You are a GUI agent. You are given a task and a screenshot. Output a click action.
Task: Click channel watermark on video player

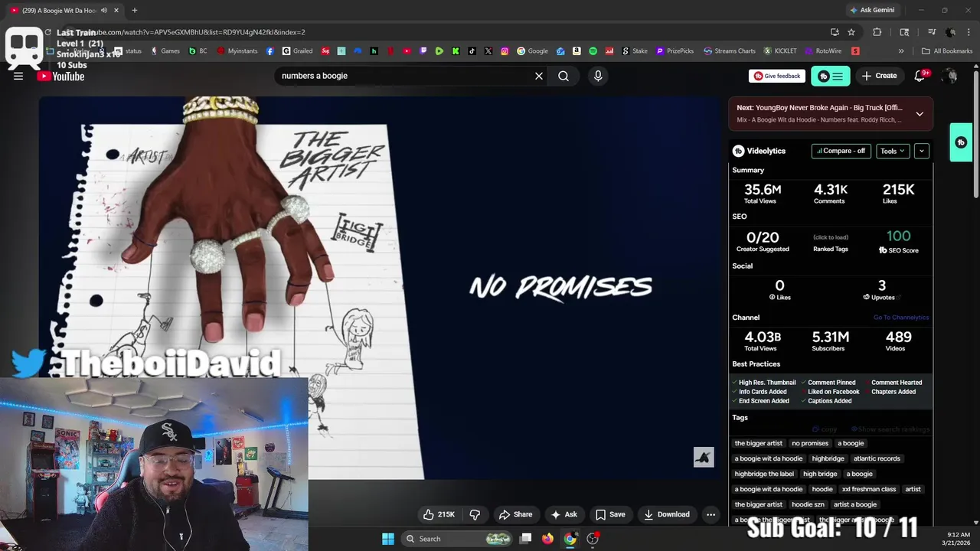pos(704,457)
